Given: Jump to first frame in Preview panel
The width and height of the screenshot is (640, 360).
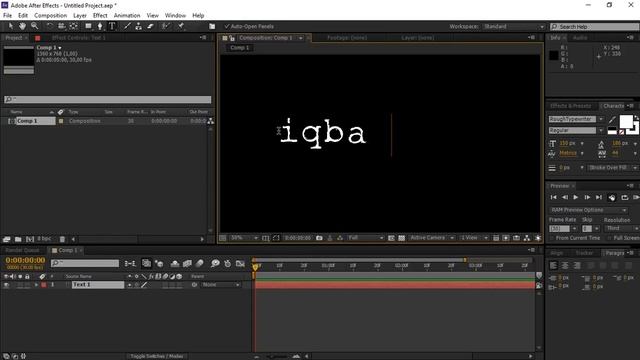Looking at the screenshot, I should click(553, 198).
